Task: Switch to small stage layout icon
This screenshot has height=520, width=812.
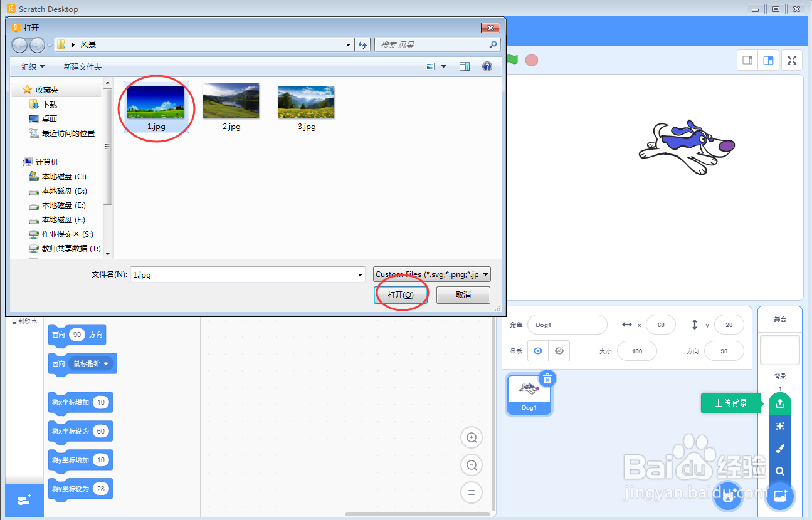Action: point(747,60)
